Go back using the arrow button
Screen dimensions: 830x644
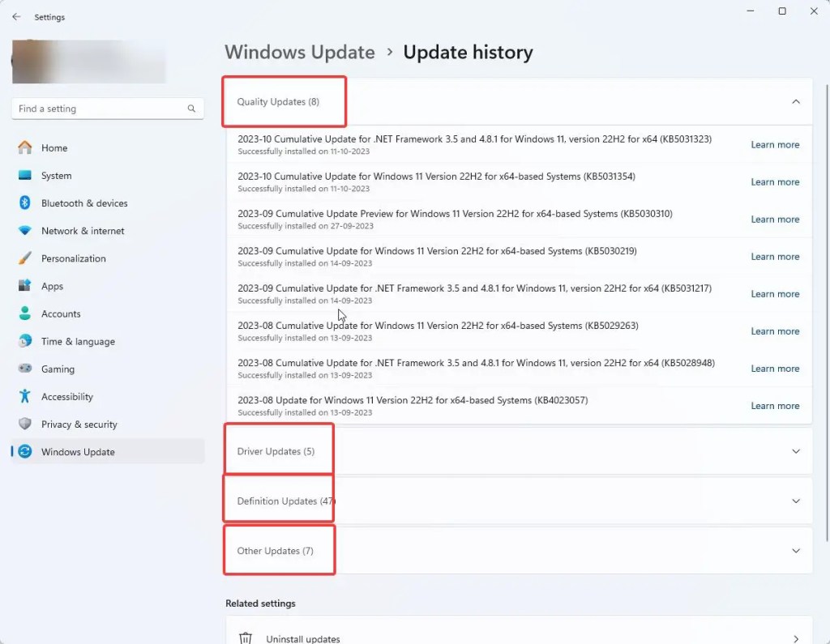[x=15, y=16]
